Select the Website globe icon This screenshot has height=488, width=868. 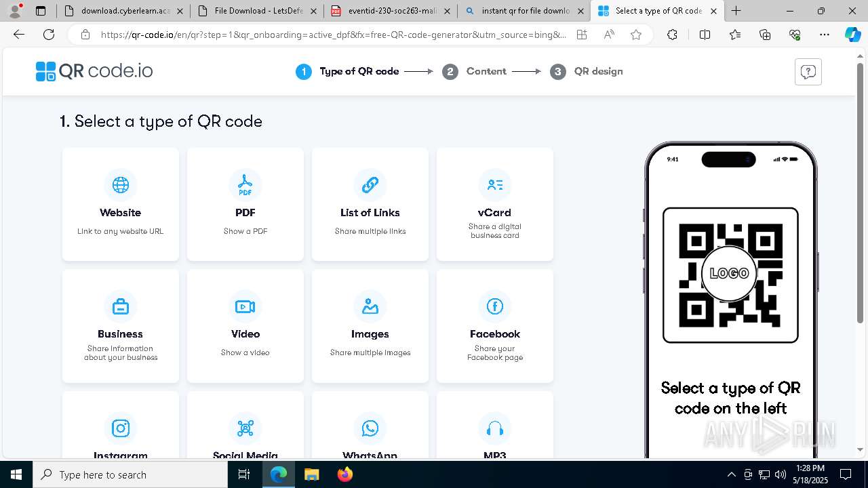[x=121, y=185]
